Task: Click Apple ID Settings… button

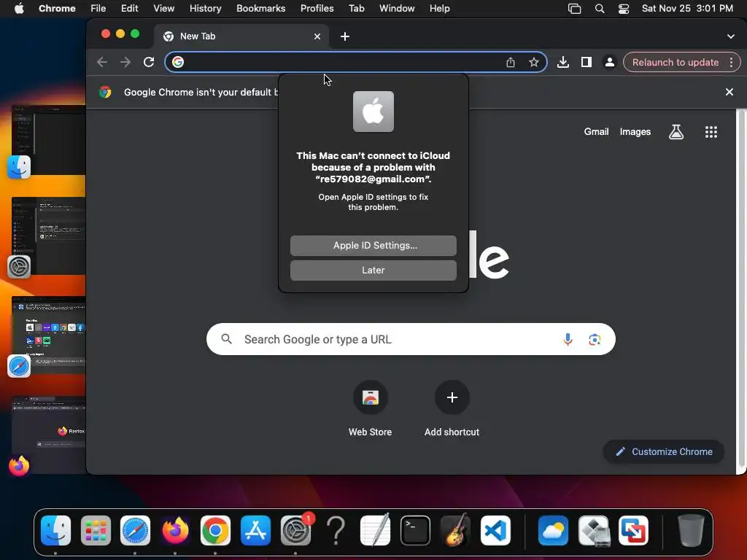Action: tap(373, 246)
